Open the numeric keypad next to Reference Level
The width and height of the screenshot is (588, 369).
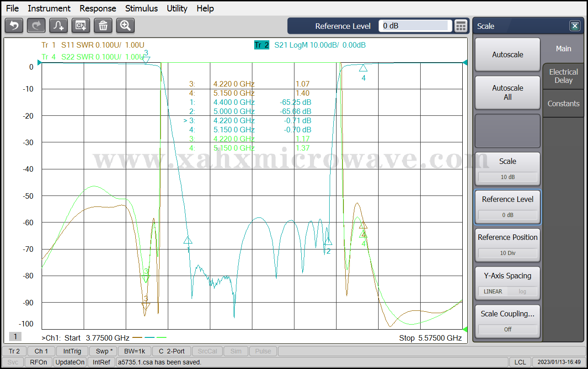coord(461,26)
